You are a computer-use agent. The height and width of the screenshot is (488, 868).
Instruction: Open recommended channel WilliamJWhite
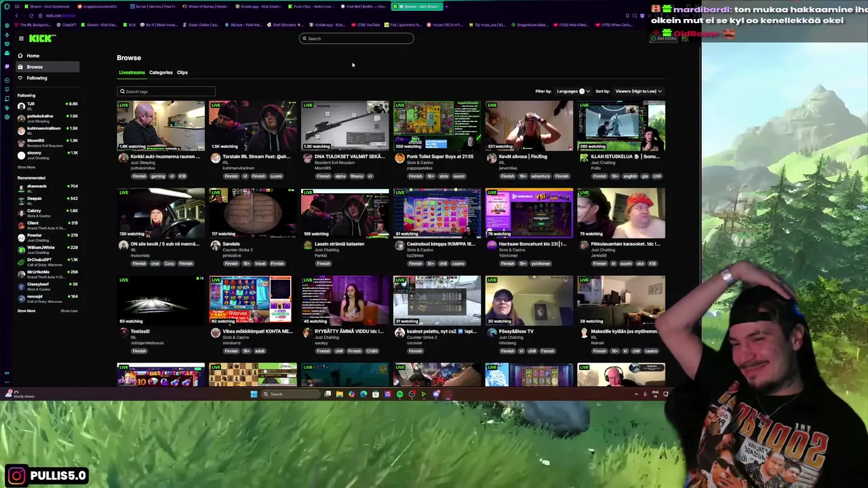point(47,249)
